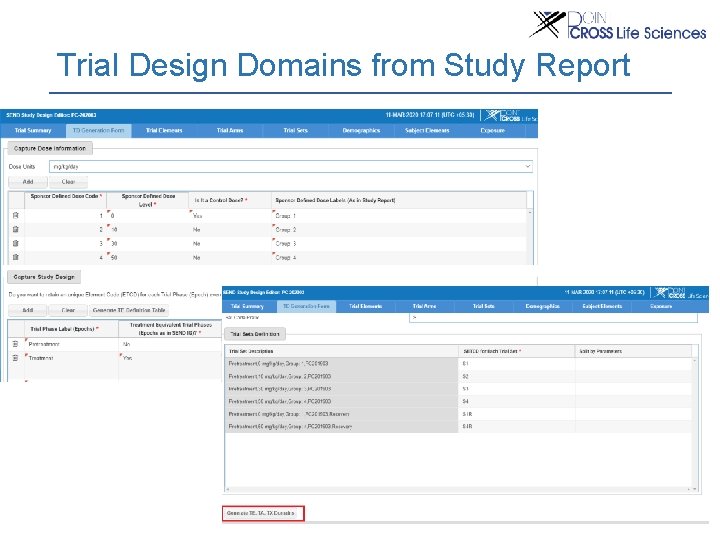The image size is (720, 540).
Task: Open Trial Sets tab in trial sets window
Action: point(484,306)
